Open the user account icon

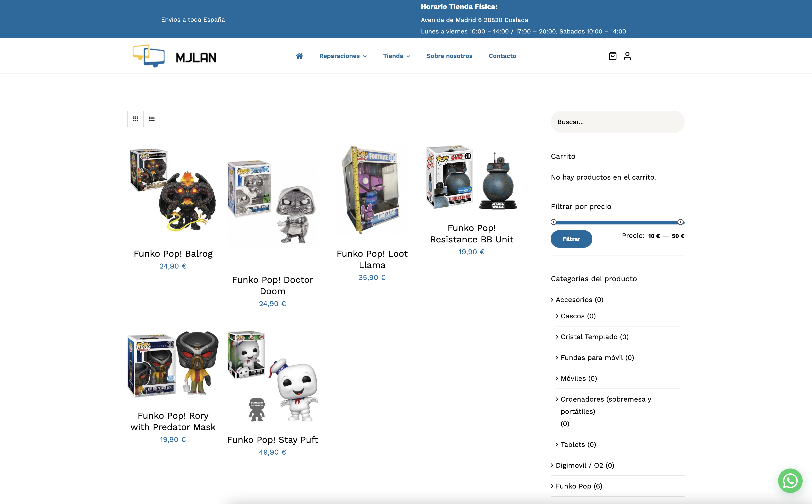click(627, 56)
